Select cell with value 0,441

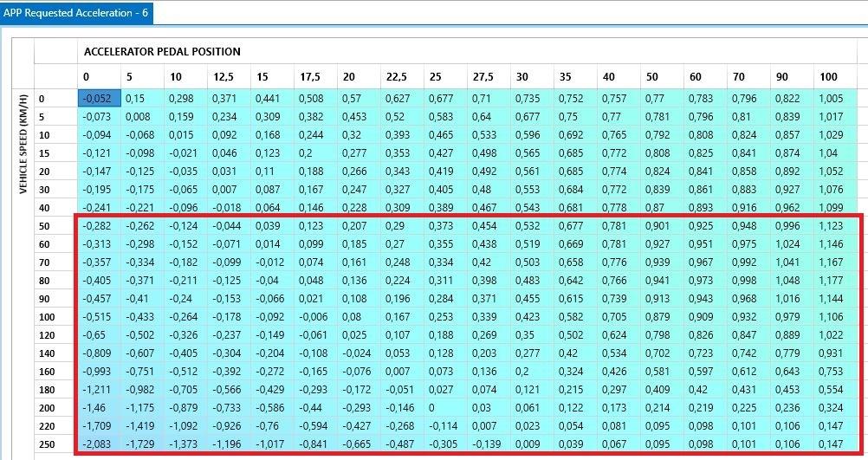coord(272,99)
